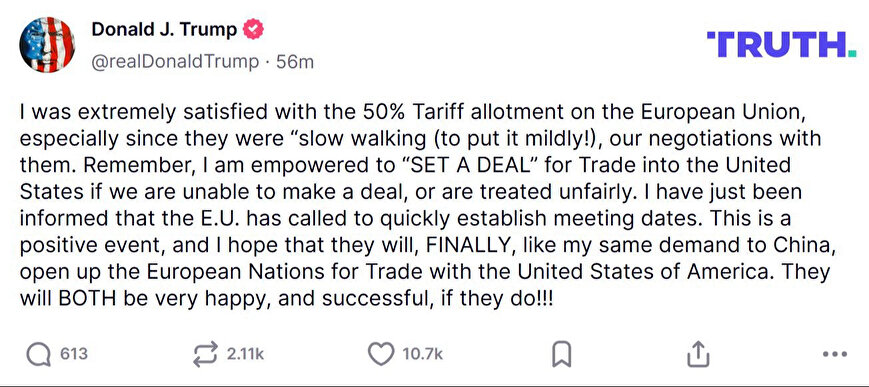Screen dimensions: 869x387
Task: Click the red verified checkmark badge
Action: 253,29
